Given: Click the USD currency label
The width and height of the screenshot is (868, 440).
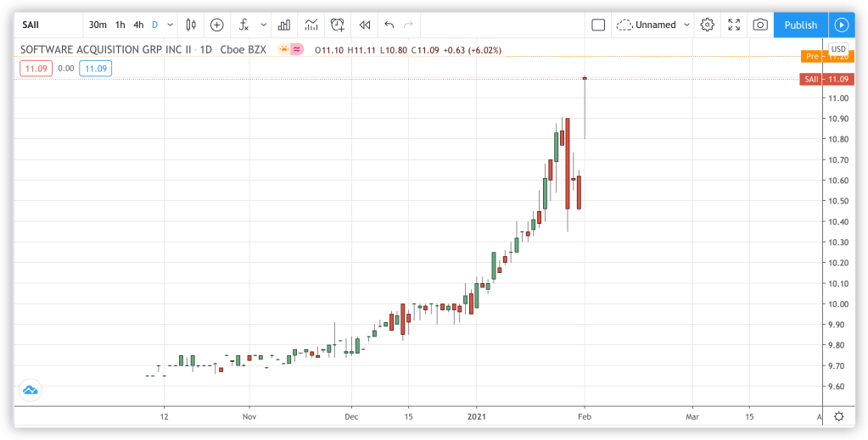Looking at the screenshot, I should click(838, 49).
